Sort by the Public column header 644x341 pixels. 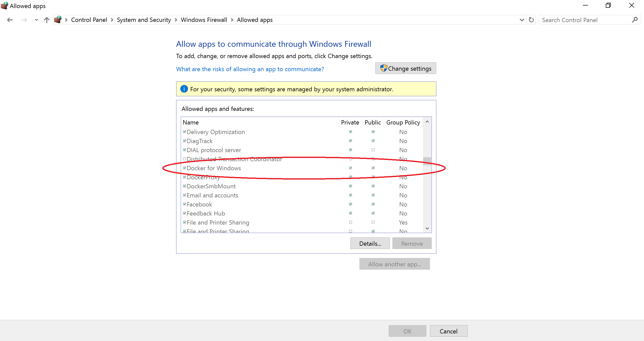point(373,122)
